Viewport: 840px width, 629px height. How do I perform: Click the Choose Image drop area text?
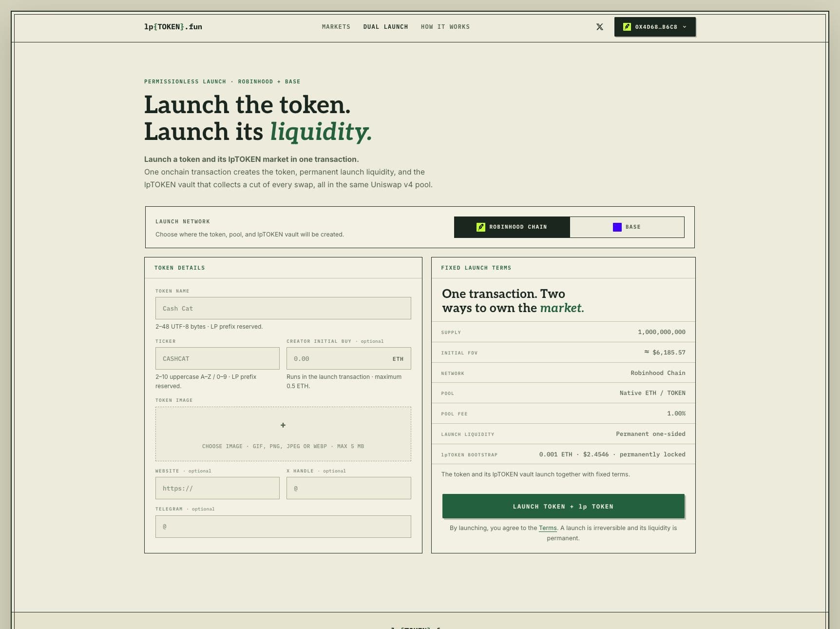(x=283, y=446)
